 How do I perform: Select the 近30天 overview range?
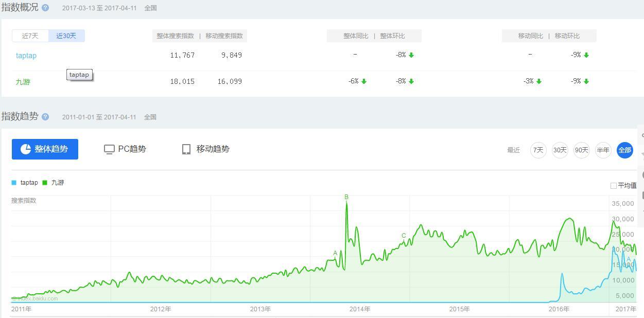pyautogui.click(x=66, y=36)
